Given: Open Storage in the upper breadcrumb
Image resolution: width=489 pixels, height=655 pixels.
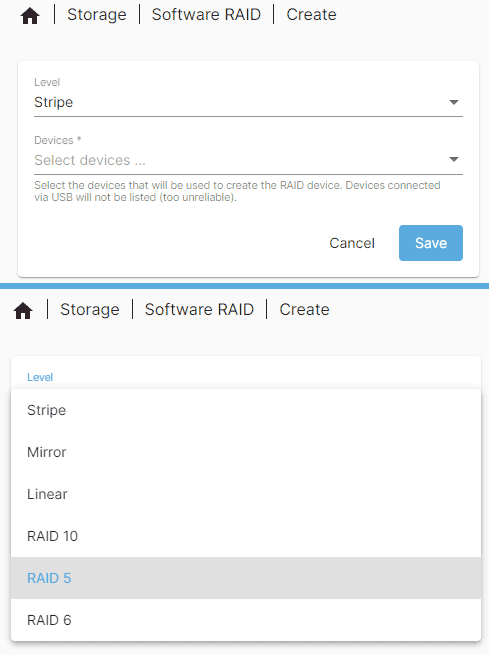Looking at the screenshot, I should [x=96, y=15].
